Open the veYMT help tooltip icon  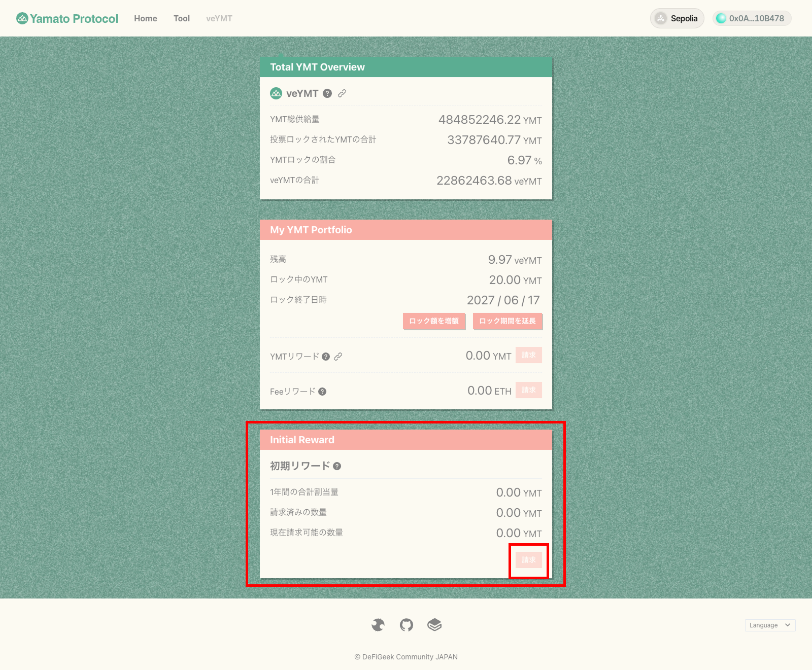pyautogui.click(x=327, y=93)
